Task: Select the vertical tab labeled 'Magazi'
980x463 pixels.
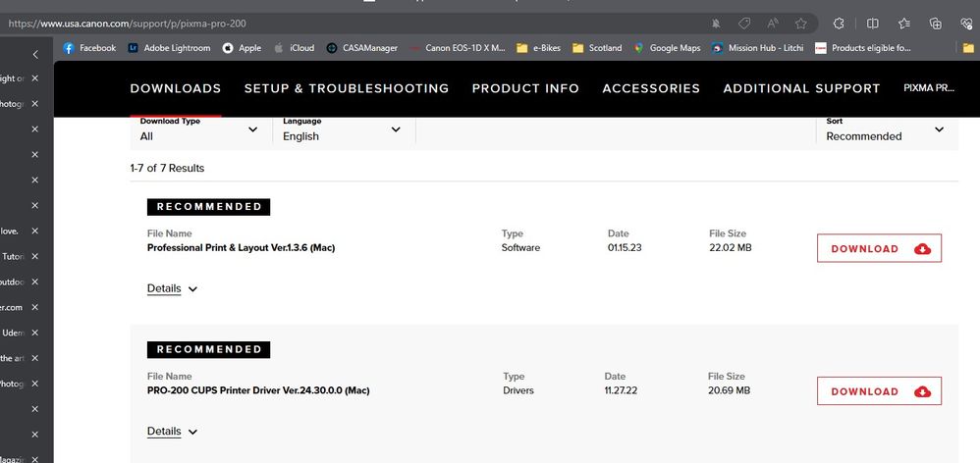Action: [x=13, y=459]
